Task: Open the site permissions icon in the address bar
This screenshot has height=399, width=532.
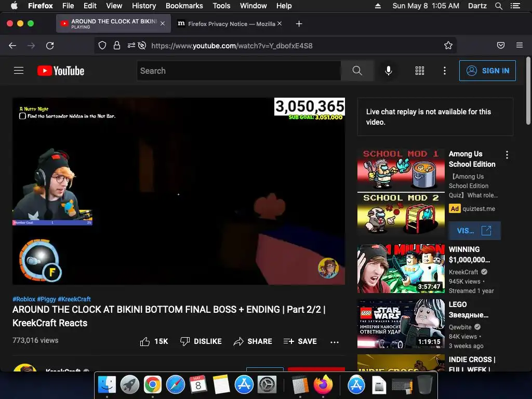Action: click(x=131, y=46)
